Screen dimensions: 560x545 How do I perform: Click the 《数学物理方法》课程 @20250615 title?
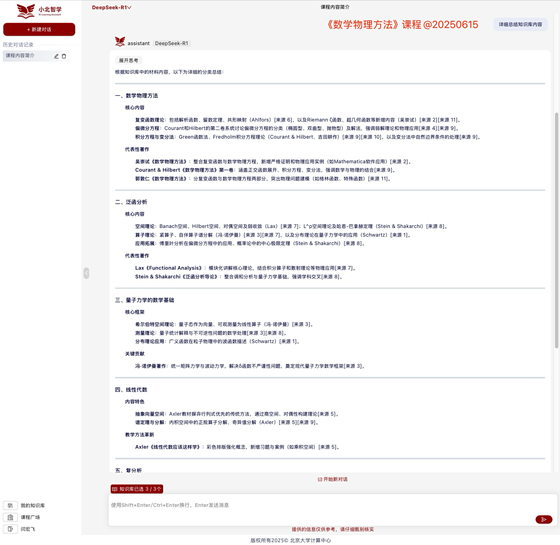[402, 25]
